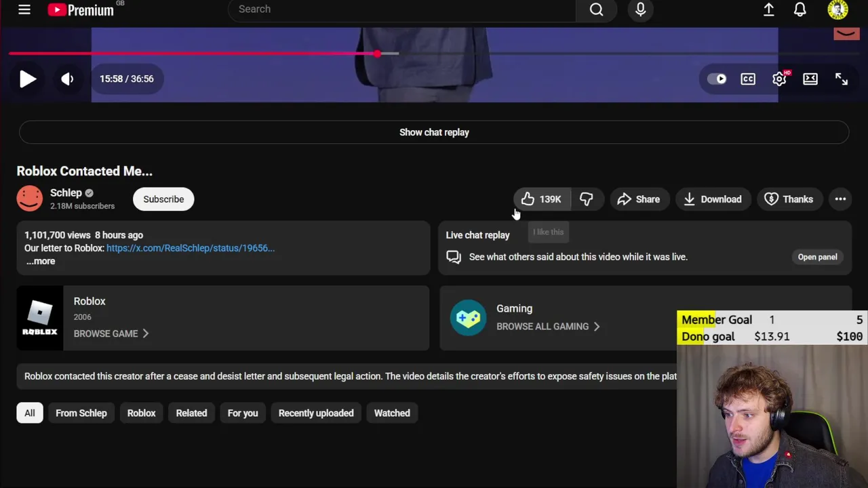The image size is (868, 488).
Task: Select the For you chip
Action: pos(243,413)
